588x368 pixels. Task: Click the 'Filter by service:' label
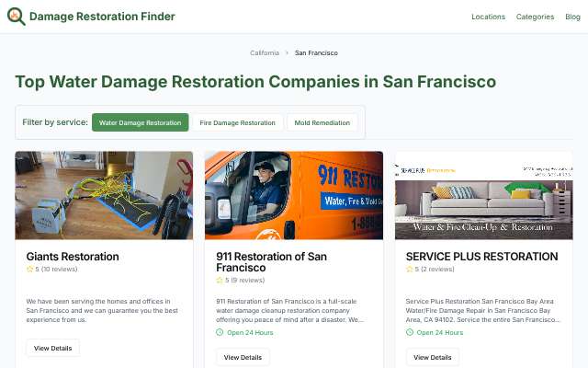(x=55, y=122)
